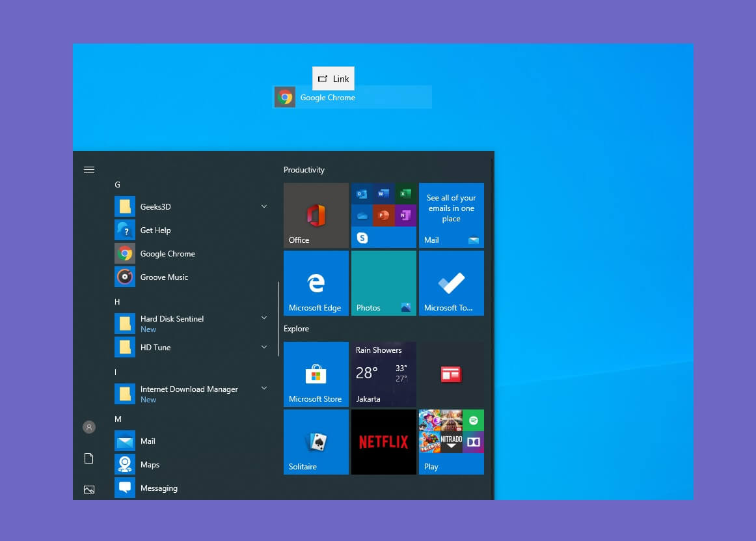Expand Internet Download Manager chevron

pos(264,388)
